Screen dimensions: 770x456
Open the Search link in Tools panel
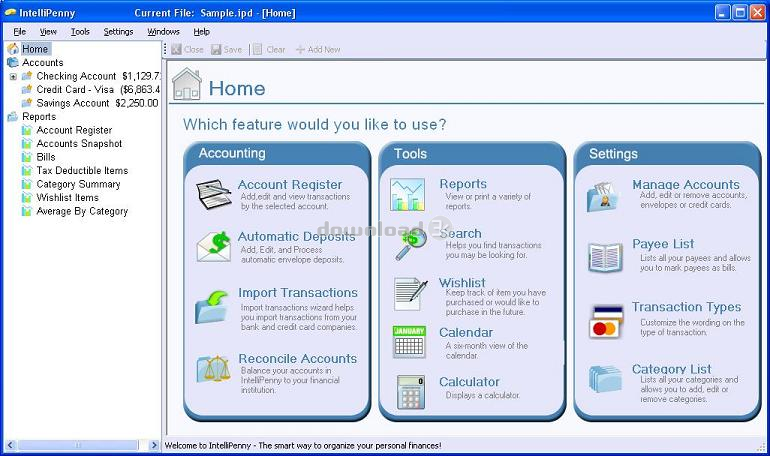(x=460, y=234)
